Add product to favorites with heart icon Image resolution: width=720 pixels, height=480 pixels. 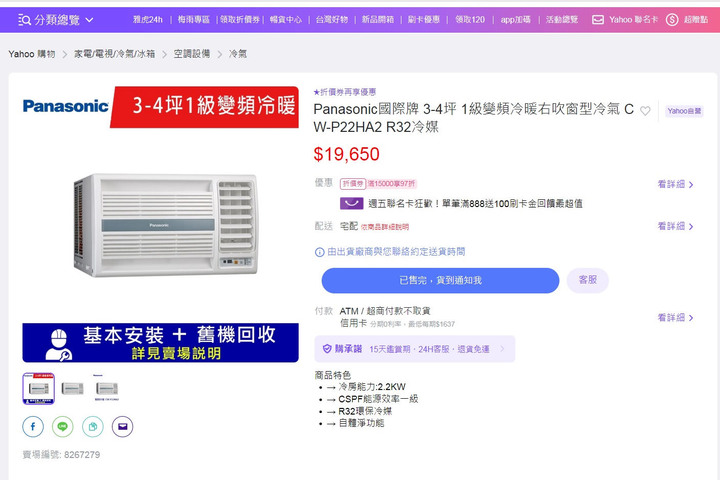645,111
